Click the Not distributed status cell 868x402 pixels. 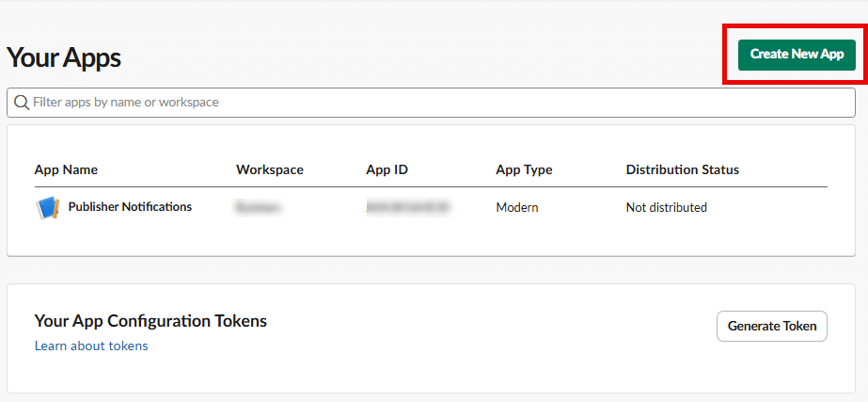coord(666,207)
